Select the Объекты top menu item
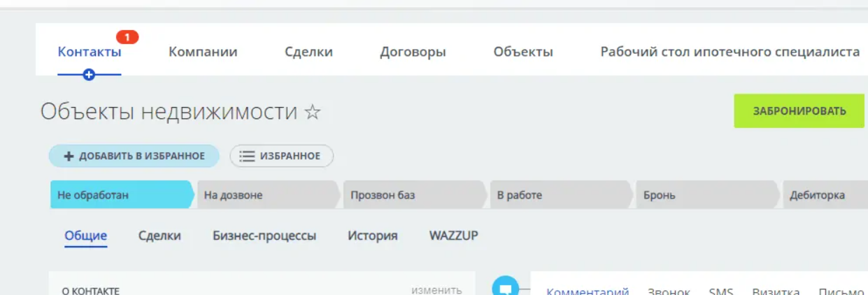The image size is (868, 295). click(x=523, y=52)
